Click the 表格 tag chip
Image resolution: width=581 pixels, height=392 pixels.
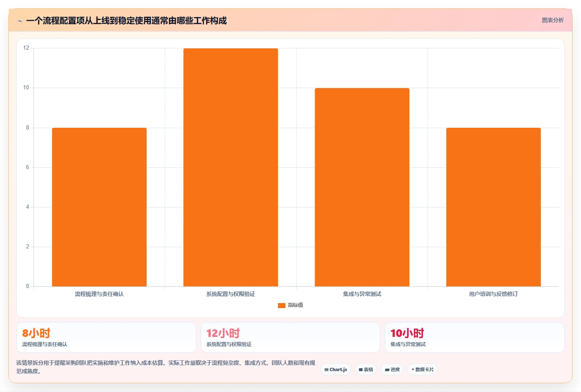[x=366, y=369]
